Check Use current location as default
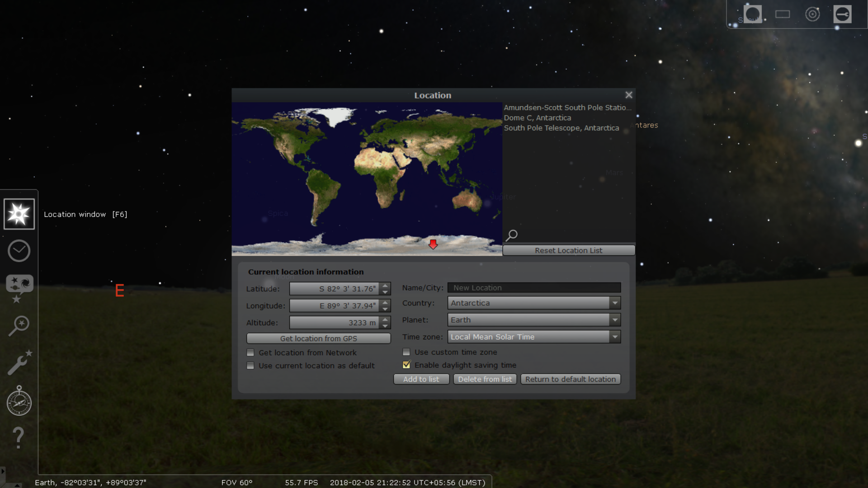 (250, 366)
